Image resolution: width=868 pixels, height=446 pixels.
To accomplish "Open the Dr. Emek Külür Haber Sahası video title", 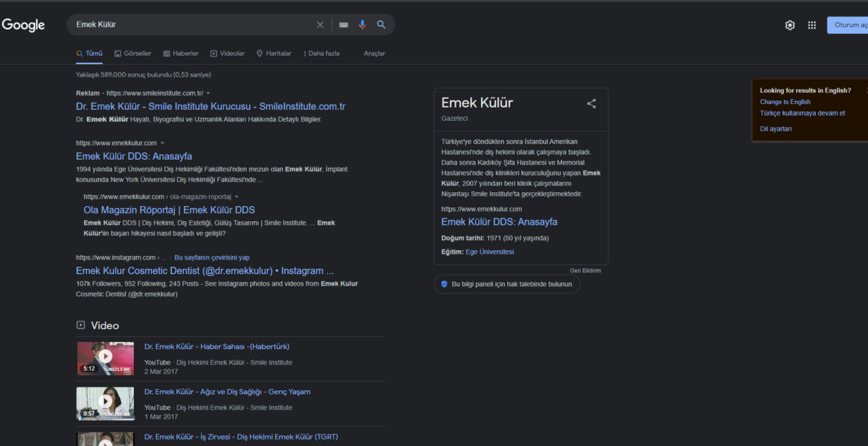I will click(x=217, y=347).
